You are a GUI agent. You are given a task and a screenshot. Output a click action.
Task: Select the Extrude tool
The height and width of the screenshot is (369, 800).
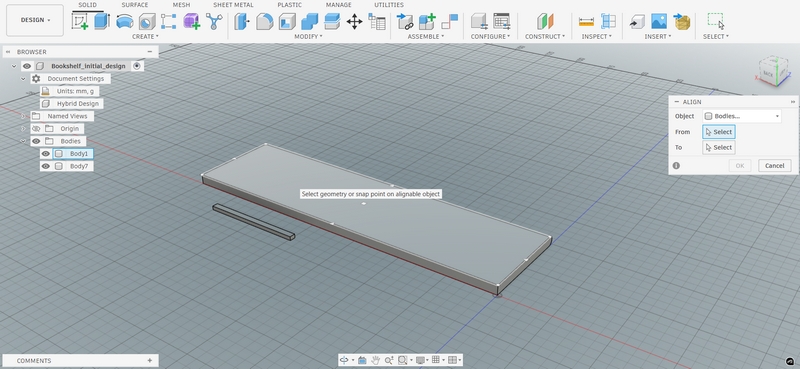click(x=102, y=21)
